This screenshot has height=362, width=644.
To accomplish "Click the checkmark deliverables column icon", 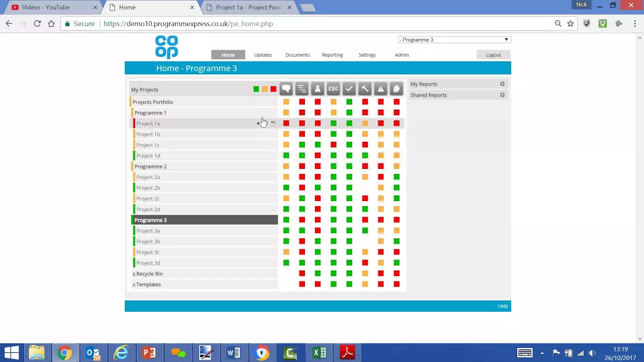I will pos(349,89).
